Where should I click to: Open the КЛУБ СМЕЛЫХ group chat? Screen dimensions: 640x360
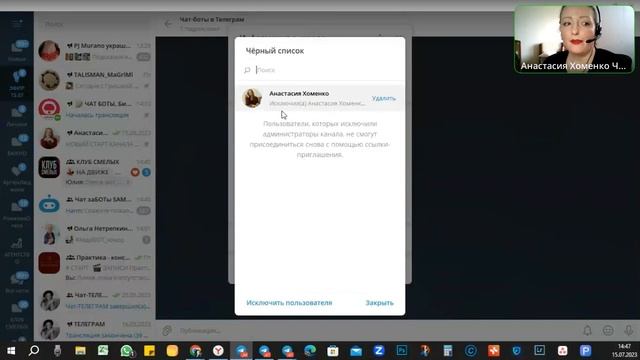(95, 171)
